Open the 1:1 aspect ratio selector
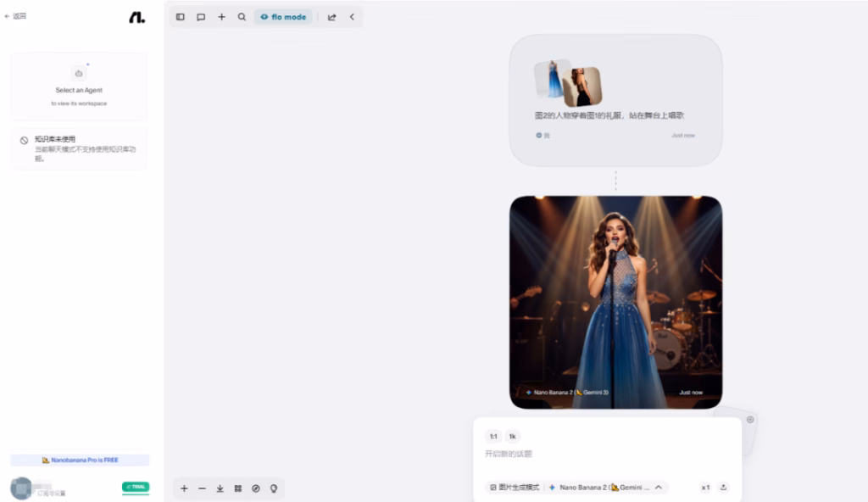This screenshot has height=502, width=868. coord(492,437)
